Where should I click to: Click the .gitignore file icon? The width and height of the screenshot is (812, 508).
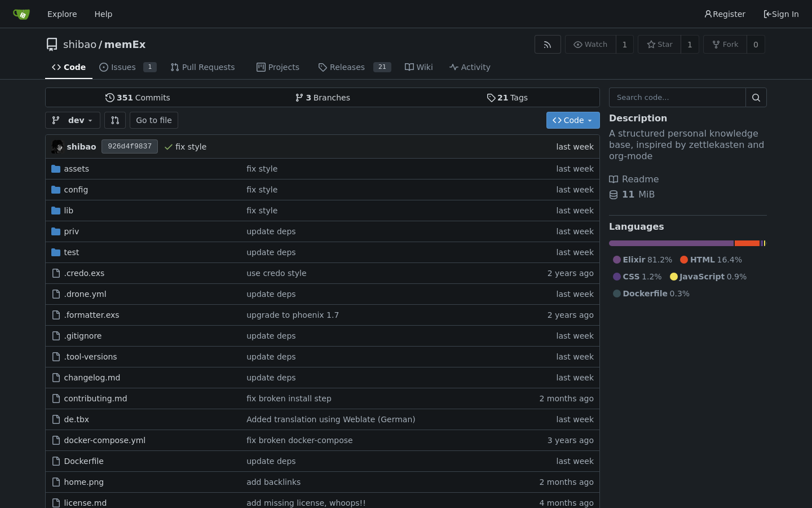(56, 336)
